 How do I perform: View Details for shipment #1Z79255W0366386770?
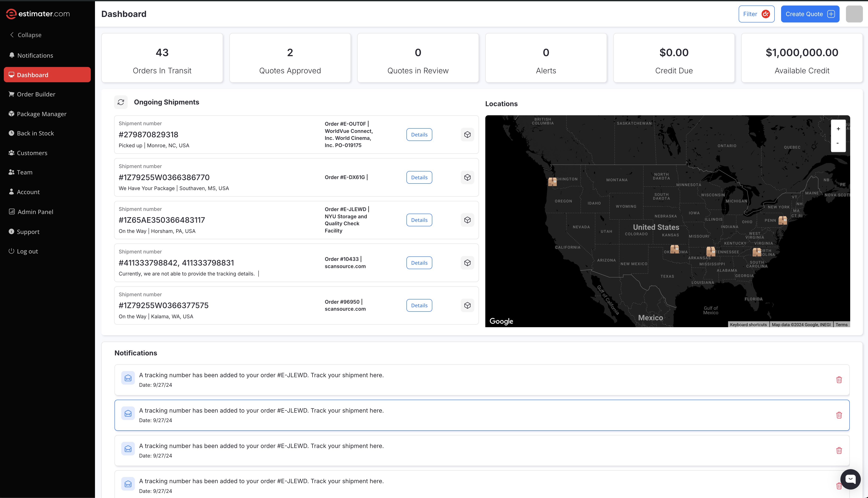point(419,177)
